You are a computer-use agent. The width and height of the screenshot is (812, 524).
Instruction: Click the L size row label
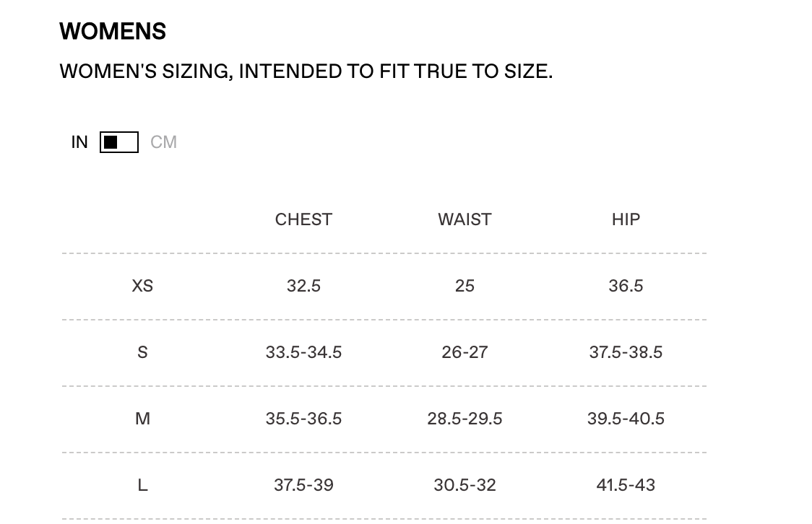[x=142, y=485]
